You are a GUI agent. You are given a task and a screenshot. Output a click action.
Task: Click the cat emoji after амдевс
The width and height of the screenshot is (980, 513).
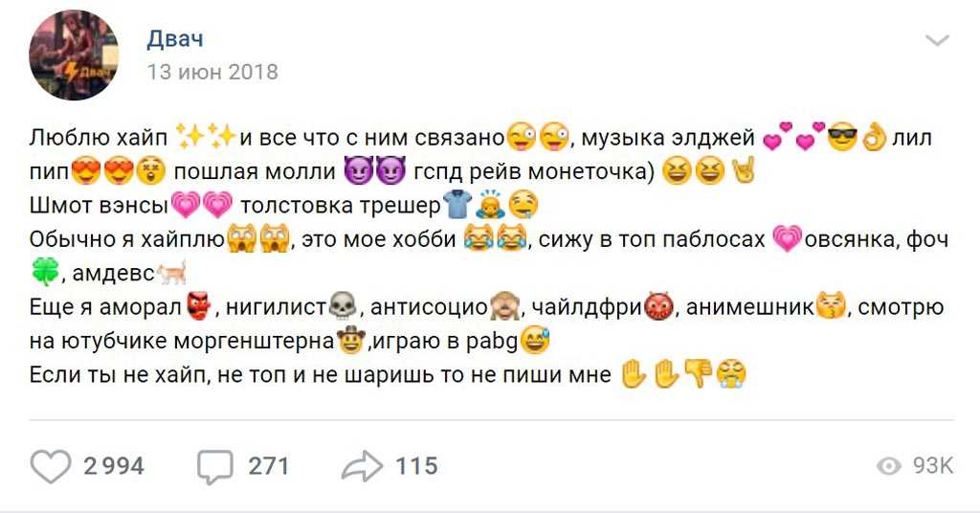(171, 274)
